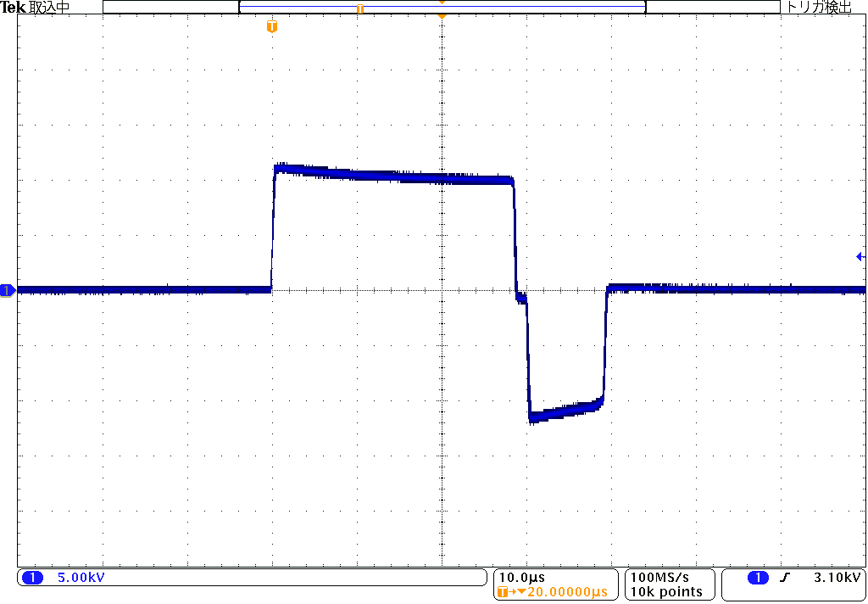Click the 3.10kV trigger level readout

coord(837,578)
